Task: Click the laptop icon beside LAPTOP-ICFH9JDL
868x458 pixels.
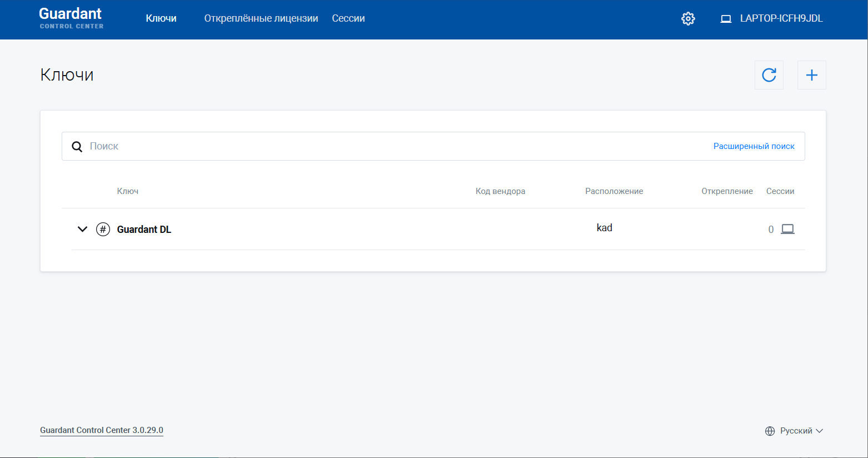Action: point(726,19)
